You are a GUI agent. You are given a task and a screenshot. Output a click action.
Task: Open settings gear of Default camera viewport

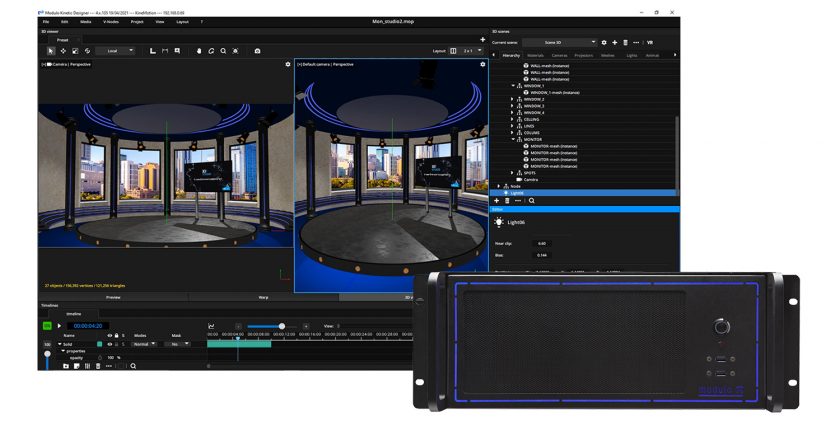[x=483, y=64]
